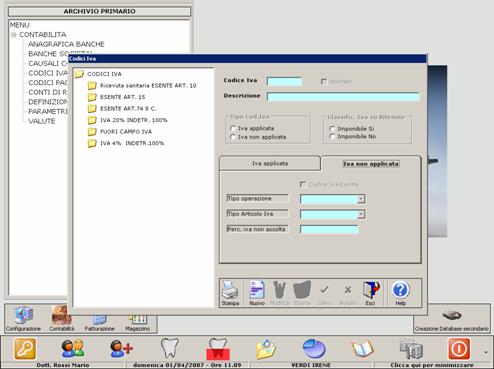494x369 pixels.
Task: Collapse the CONTABILITA tree node
Action: click(14, 35)
